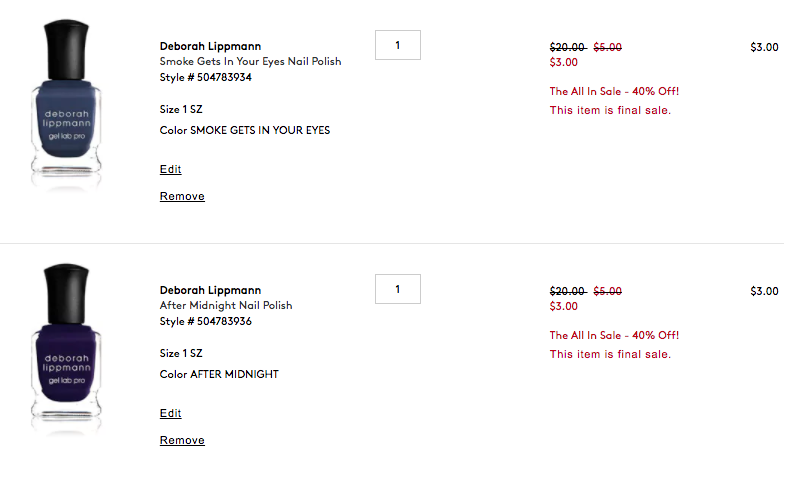This screenshot has height=481, width=791.
Task: Click the Deborah Lippmann brand name above Smoke Gets In Your Eyes
Action: tap(210, 46)
